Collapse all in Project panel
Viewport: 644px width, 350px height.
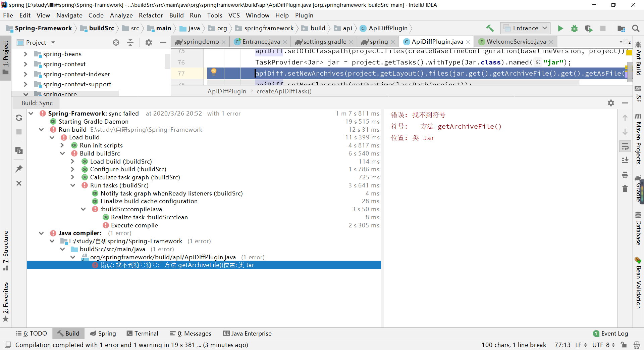pos(130,42)
